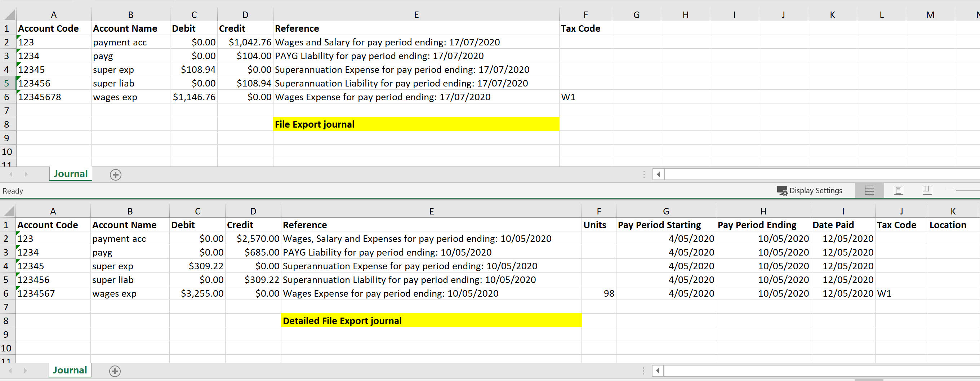The height and width of the screenshot is (381, 980).
Task: Click horizontal scroll left arrow in bottom workbook
Action: [x=658, y=371]
